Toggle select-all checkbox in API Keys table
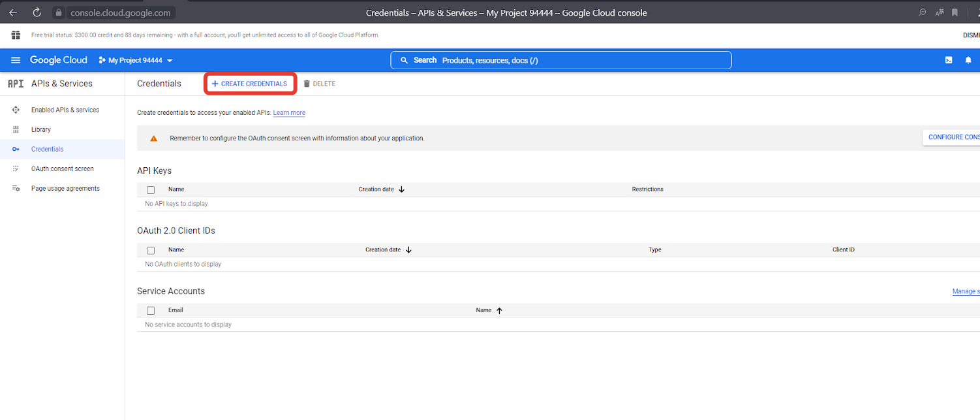Viewport: 980px width, 420px height. pyautogui.click(x=151, y=189)
